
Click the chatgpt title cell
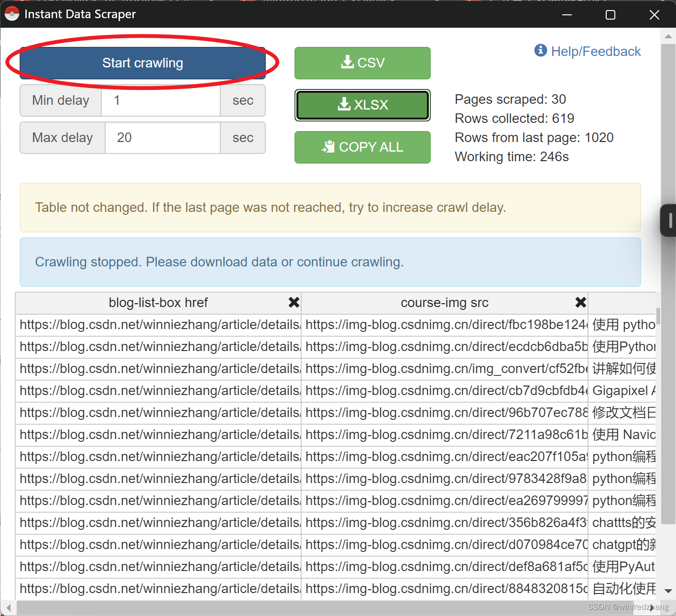(622, 545)
